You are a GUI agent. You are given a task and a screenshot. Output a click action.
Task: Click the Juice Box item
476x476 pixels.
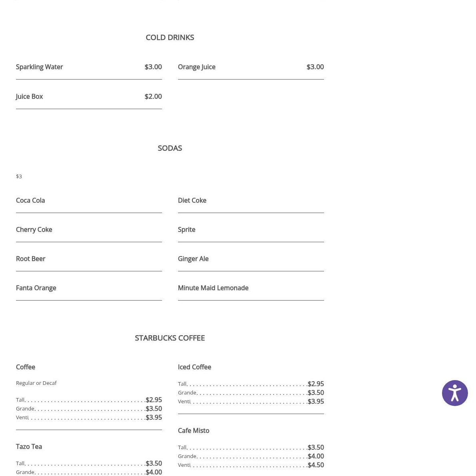pyautogui.click(x=29, y=96)
